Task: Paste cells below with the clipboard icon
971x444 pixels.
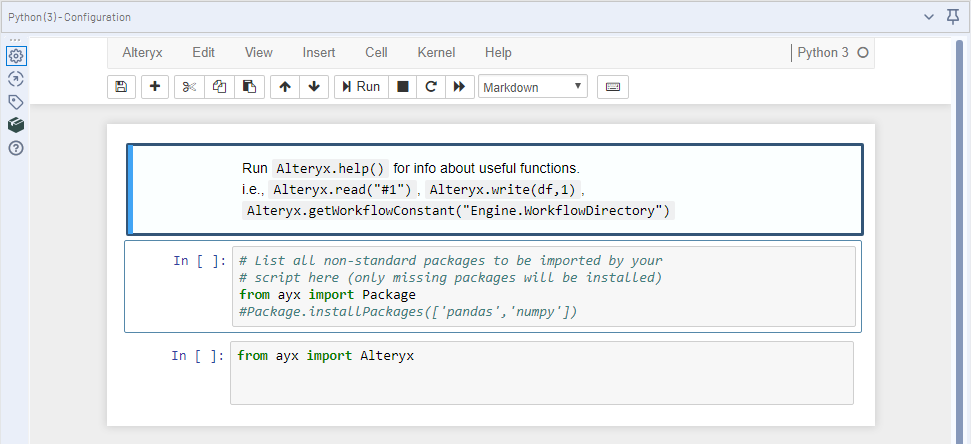Action: tap(249, 87)
